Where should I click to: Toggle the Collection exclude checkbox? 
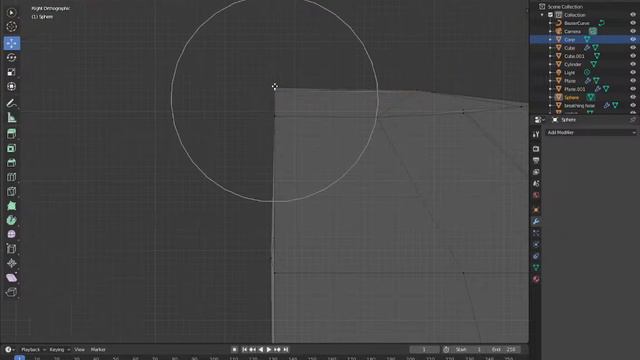point(550,15)
